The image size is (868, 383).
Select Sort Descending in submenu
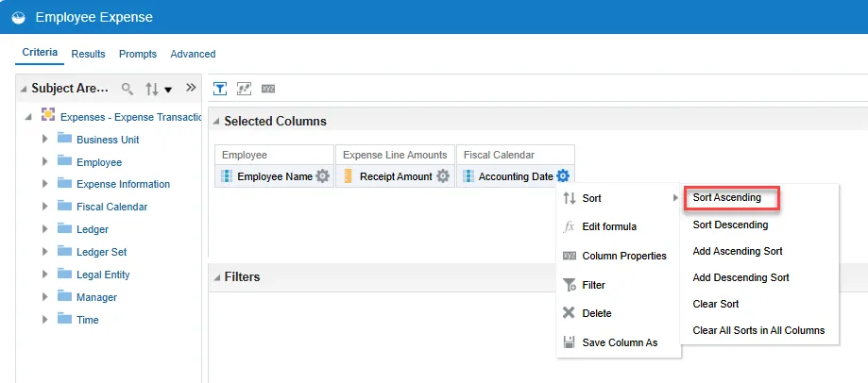tap(730, 225)
